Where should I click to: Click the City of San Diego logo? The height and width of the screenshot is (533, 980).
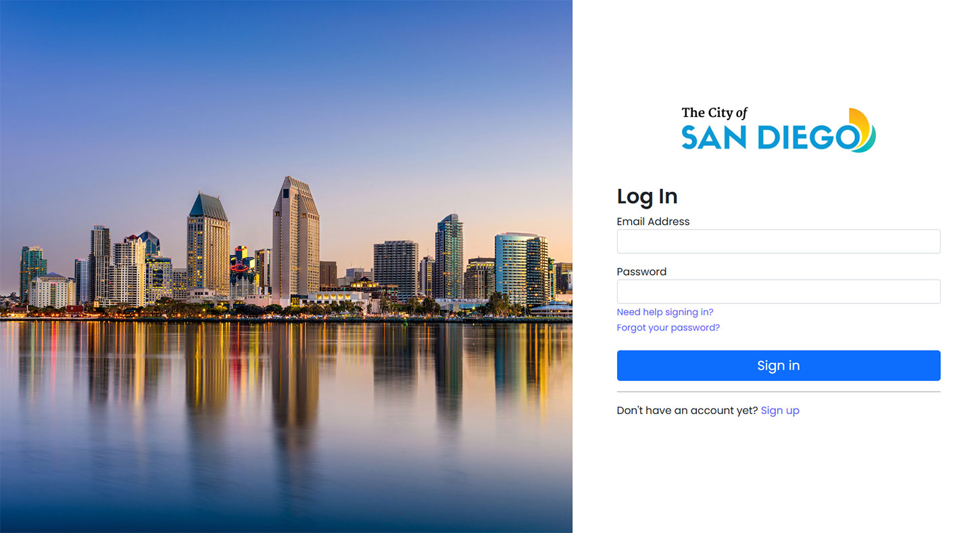[779, 130]
